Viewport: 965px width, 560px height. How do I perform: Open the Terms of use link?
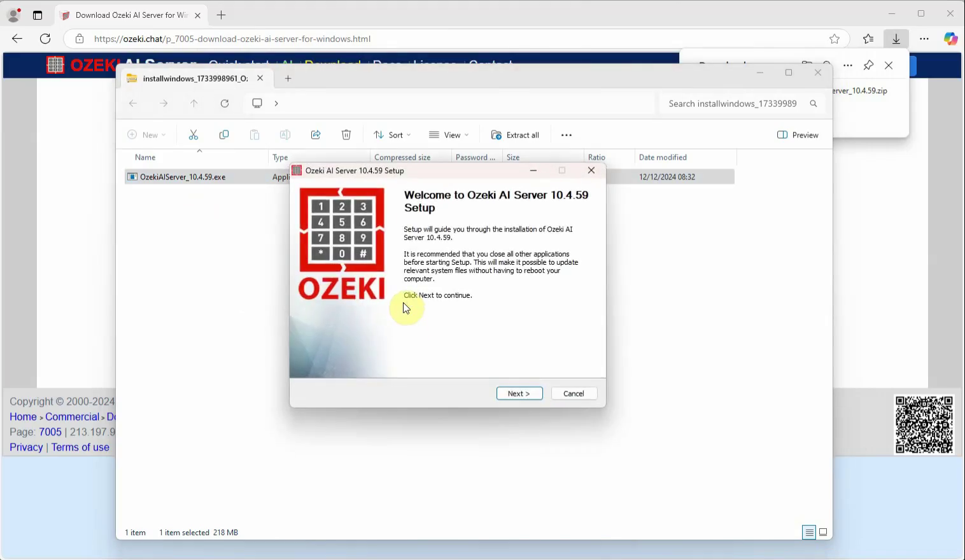(x=80, y=447)
